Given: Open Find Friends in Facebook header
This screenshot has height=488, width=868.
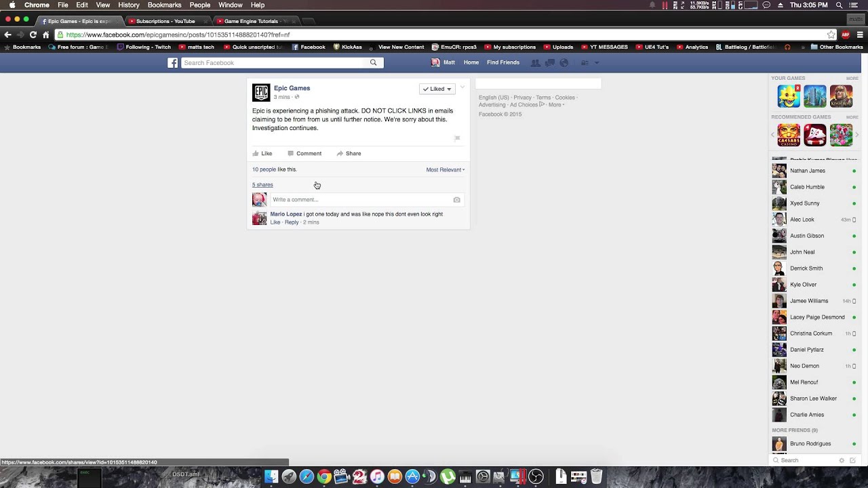Looking at the screenshot, I should coord(503,62).
